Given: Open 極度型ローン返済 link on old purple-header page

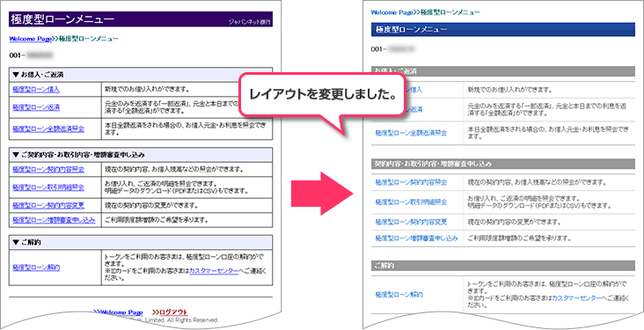Looking at the screenshot, I should coord(36,107).
